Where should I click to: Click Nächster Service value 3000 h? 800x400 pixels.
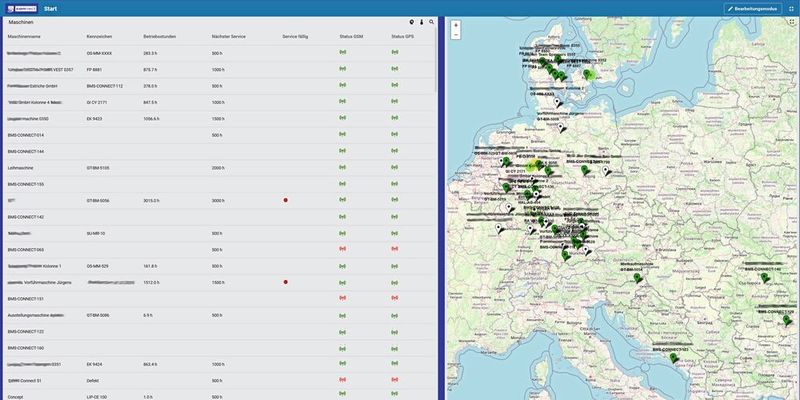tap(217, 201)
